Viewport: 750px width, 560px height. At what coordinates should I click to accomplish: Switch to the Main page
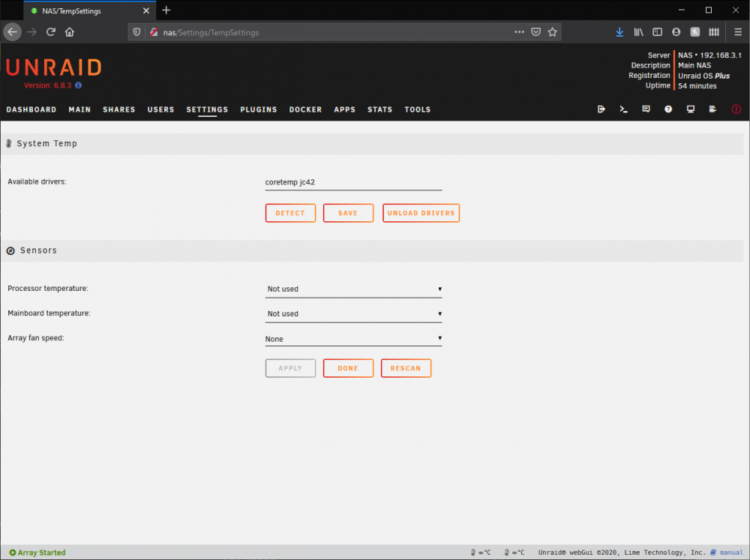(79, 109)
